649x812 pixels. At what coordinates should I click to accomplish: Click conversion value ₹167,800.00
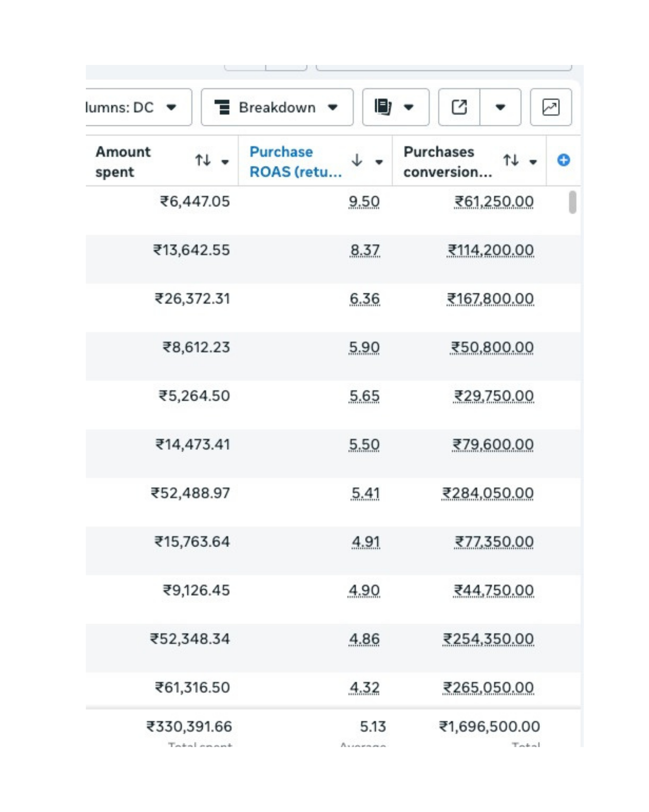(x=490, y=299)
